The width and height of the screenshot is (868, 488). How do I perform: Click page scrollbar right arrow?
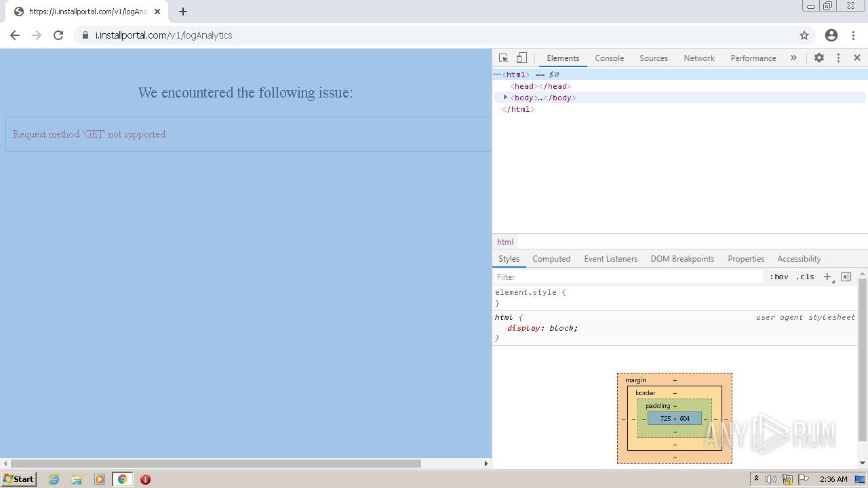click(x=486, y=464)
